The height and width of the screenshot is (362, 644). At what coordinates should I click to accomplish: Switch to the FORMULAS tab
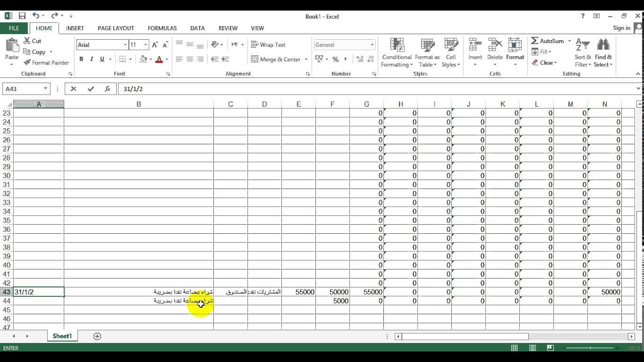162,28
